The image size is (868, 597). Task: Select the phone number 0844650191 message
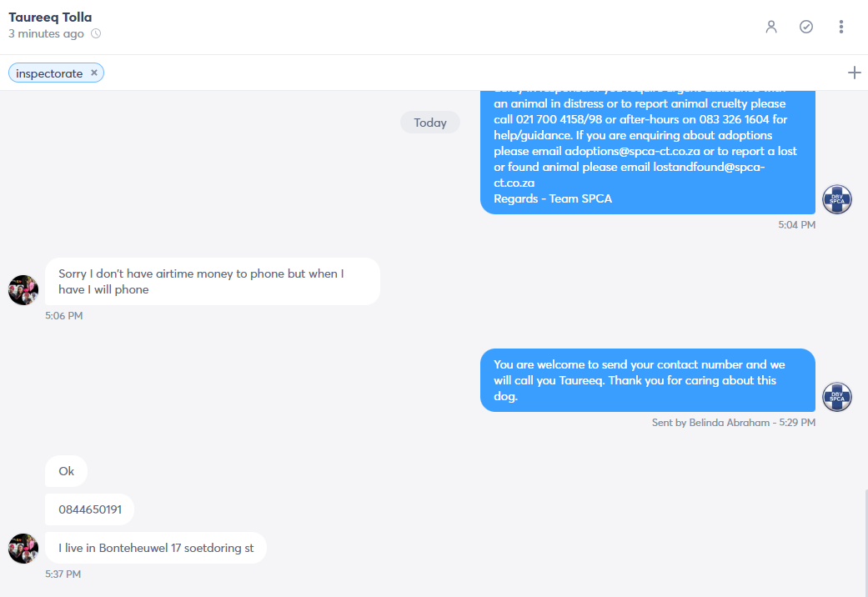click(90, 509)
